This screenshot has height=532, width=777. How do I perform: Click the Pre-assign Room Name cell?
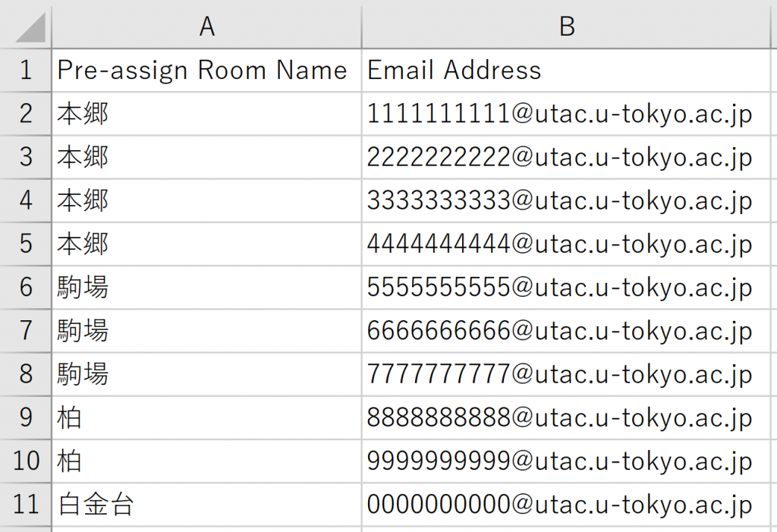tap(206, 70)
